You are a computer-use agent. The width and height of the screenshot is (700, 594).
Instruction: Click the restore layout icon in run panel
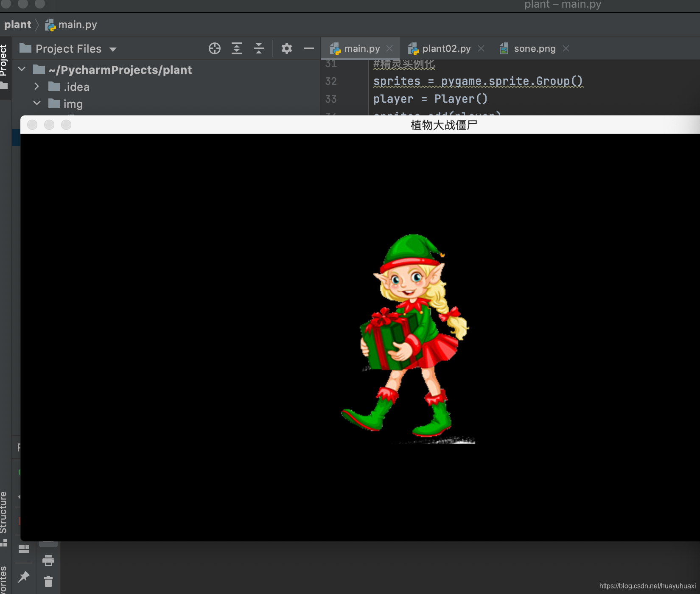24,549
